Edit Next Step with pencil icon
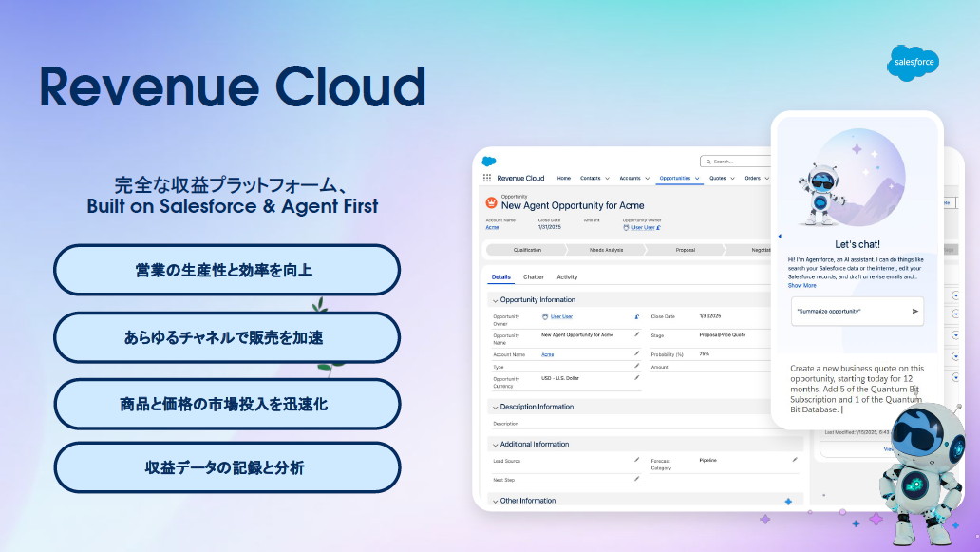 tap(637, 479)
